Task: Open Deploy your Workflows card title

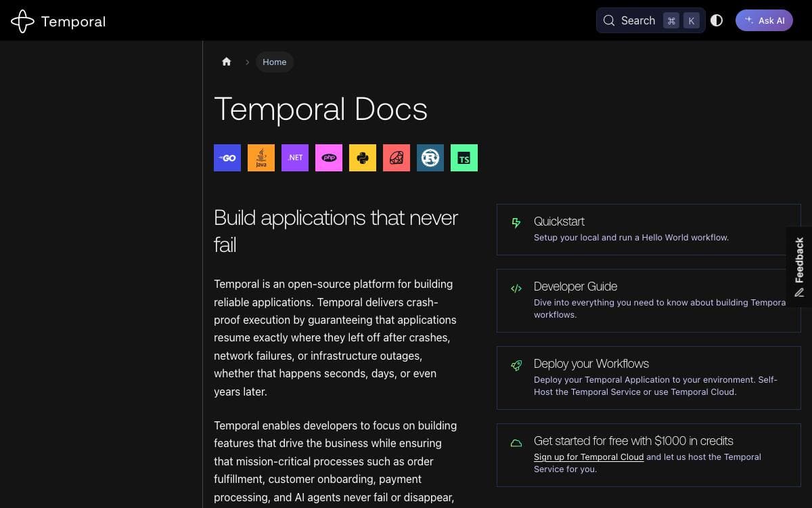Action: point(591,364)
